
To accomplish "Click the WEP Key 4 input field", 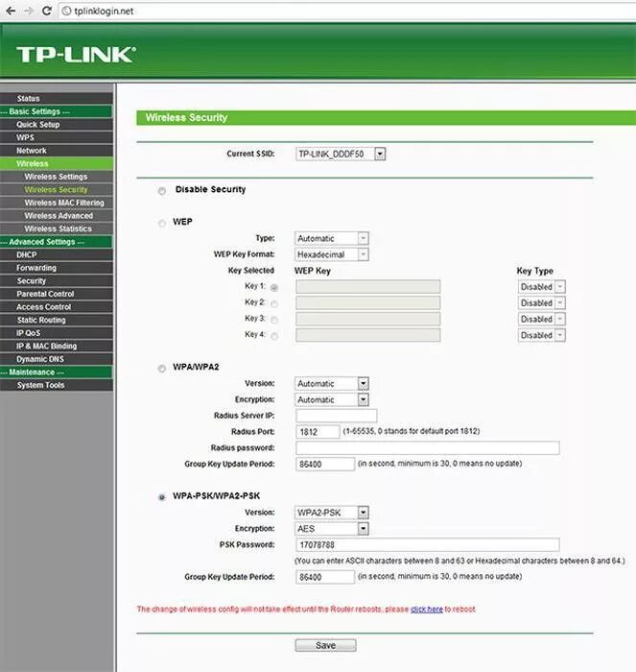I will (368, 335).
